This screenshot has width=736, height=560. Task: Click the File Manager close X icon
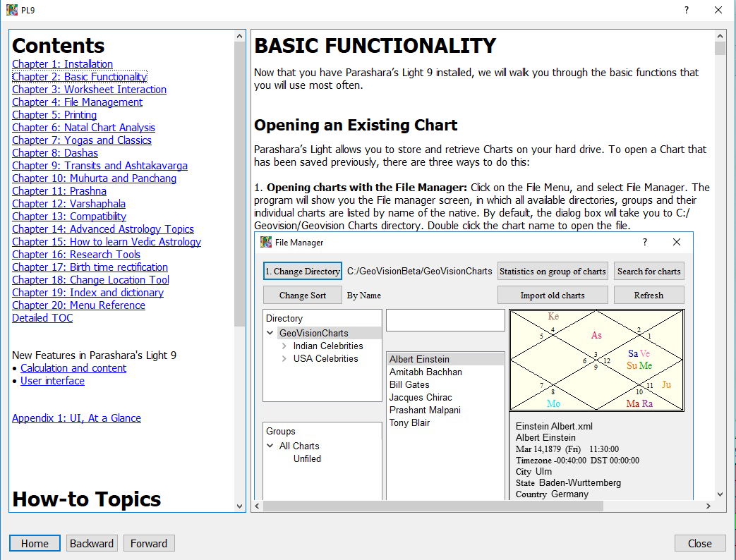677,242
